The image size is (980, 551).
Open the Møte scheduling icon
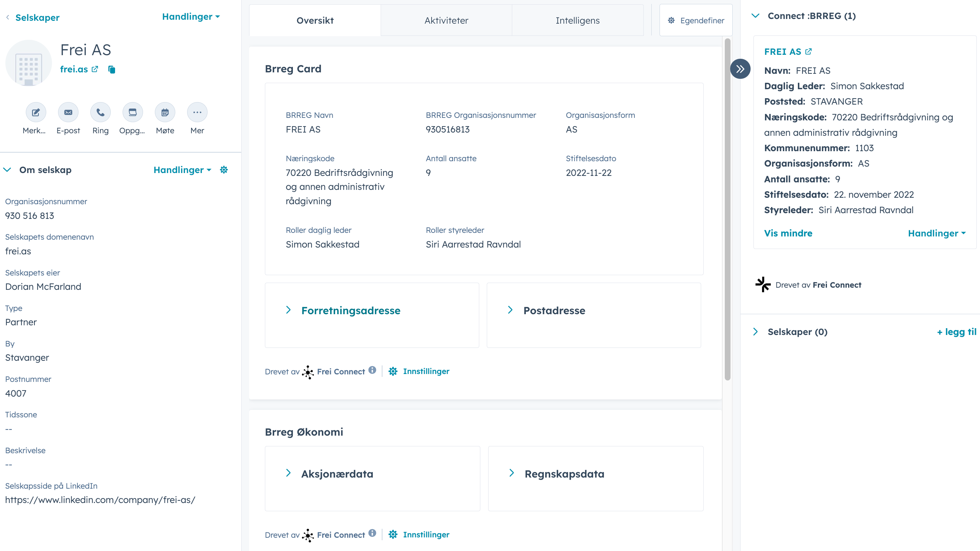165,112
